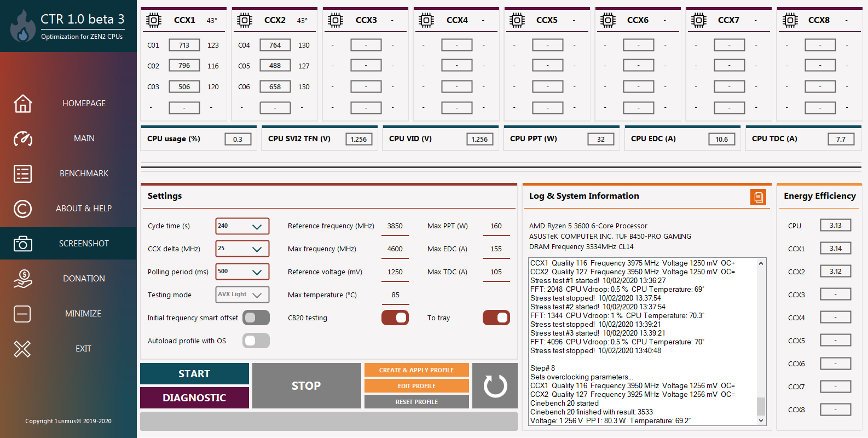Click the CCX1 processor chip icon
The image size is (868, 438).
[x=154, y=20]
